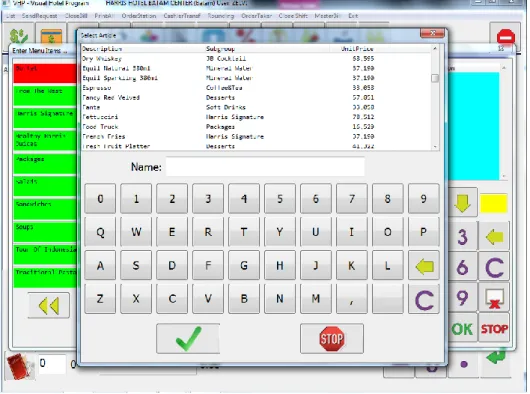This screenshot has width=530, height=394.
Task: Open the CashierTransf menu
Action: [x=182, y=16]
